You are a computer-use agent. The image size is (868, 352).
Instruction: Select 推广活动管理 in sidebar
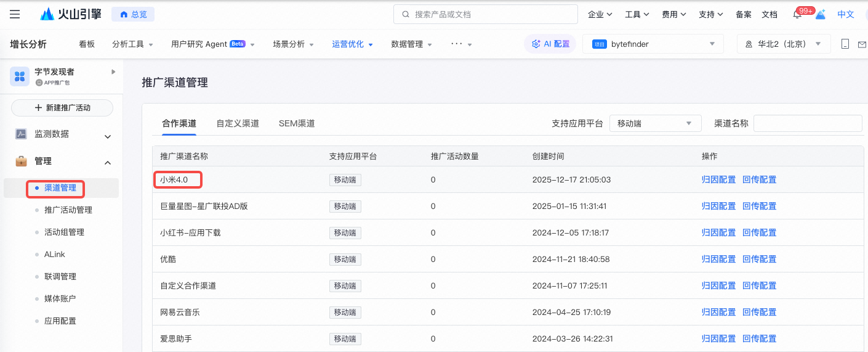tap(68, 210)
